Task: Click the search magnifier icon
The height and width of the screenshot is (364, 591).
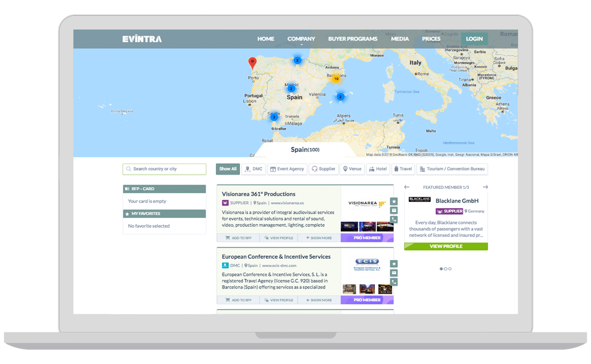Action: pyautogui.click(x=129, y=169)
